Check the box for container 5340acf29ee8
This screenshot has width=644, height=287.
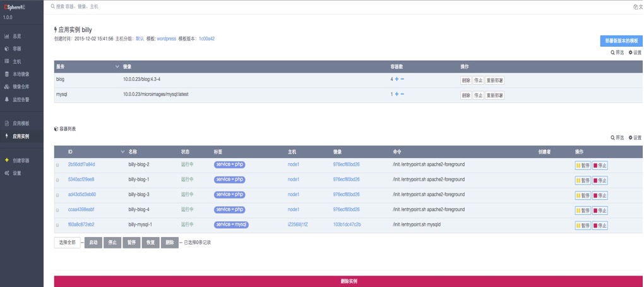click(57, 180)
